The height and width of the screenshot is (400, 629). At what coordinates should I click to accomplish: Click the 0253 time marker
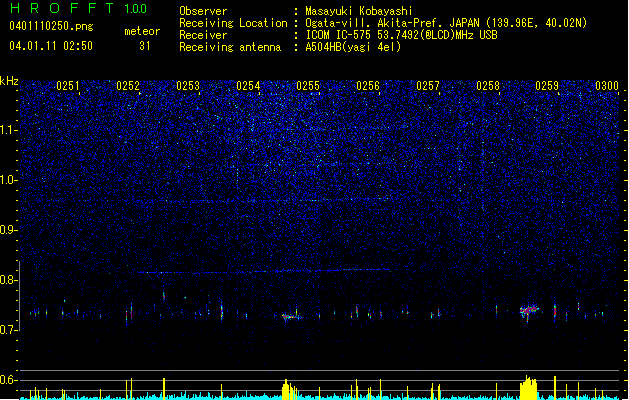tap(188, 86)
